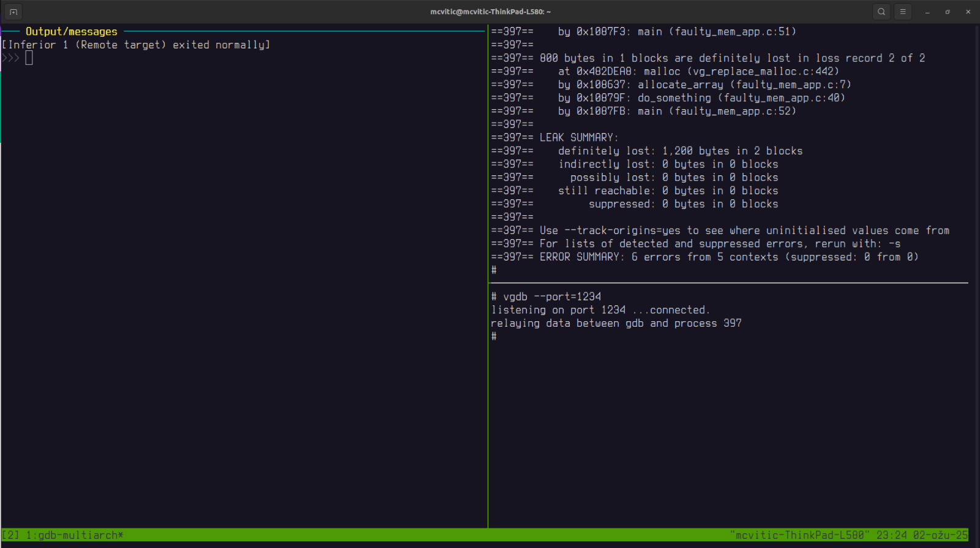Image resolution: width=980 pixels, height=548 pixels.
Task: Click the tmux session indicator [2]
Action: click(x=10, y=535)
